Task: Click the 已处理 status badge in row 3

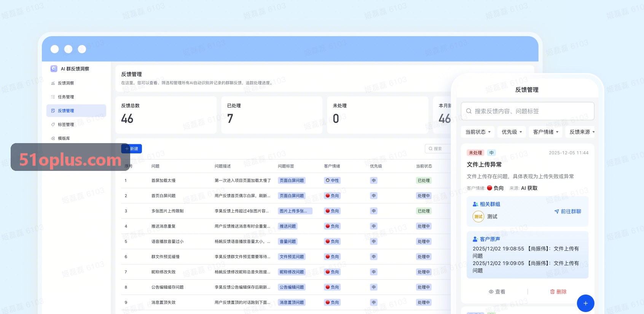Action: [424, 211]
